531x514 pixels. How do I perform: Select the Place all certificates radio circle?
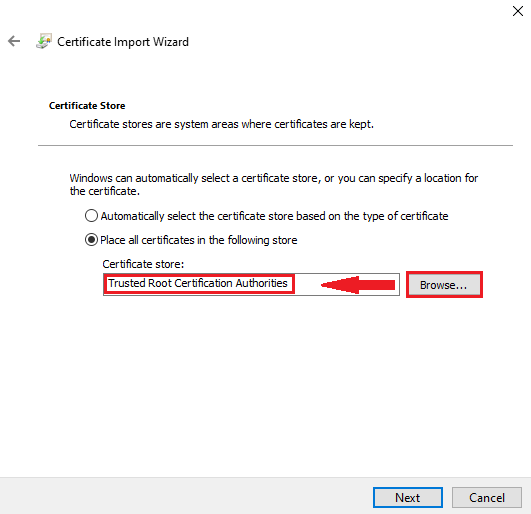pyautogui.click(x=91, y=240)
